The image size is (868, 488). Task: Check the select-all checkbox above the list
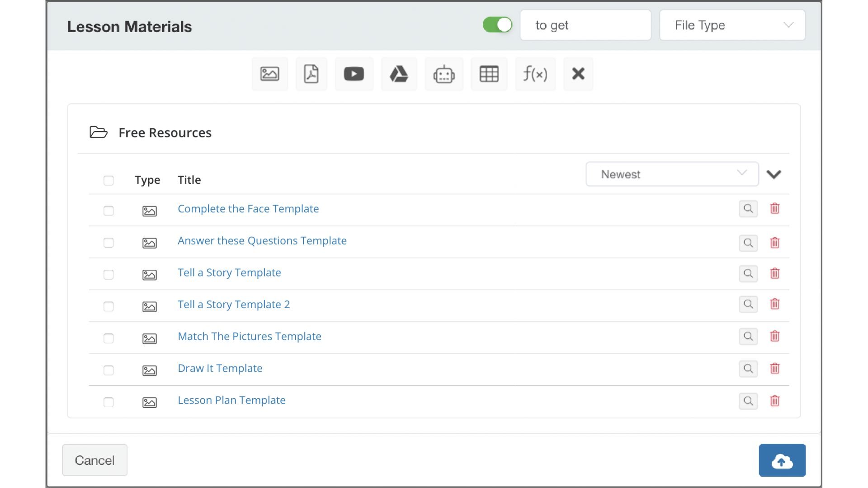[x=108, y=180]
